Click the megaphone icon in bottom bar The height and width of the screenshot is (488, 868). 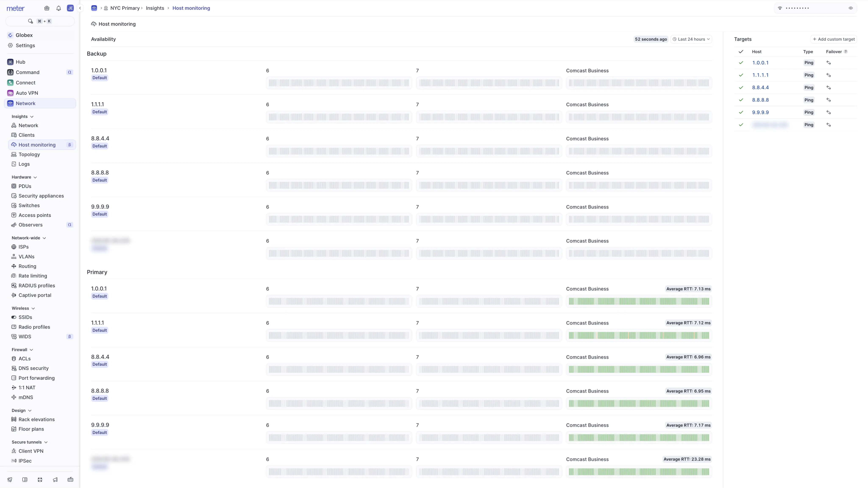(x=55, y=480)
